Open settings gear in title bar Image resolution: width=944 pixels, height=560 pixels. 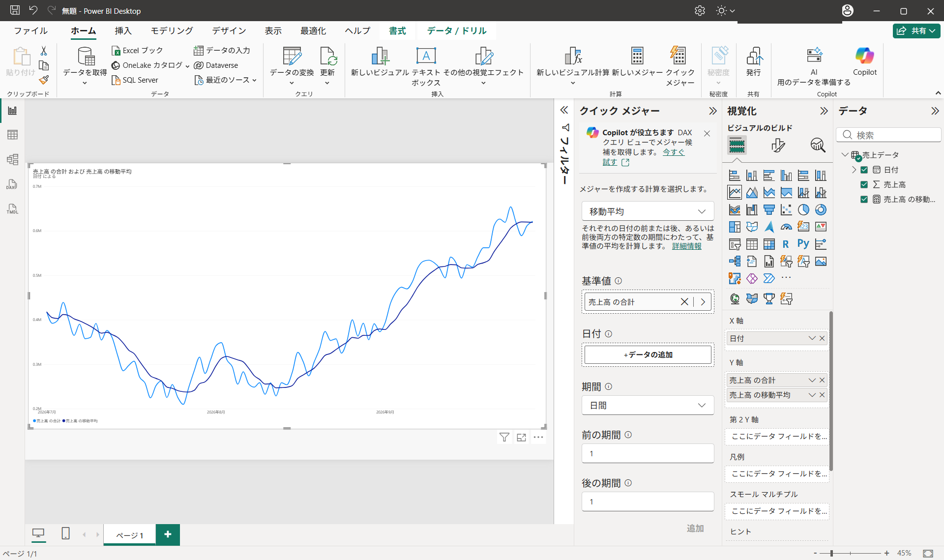tap(700, 10)
